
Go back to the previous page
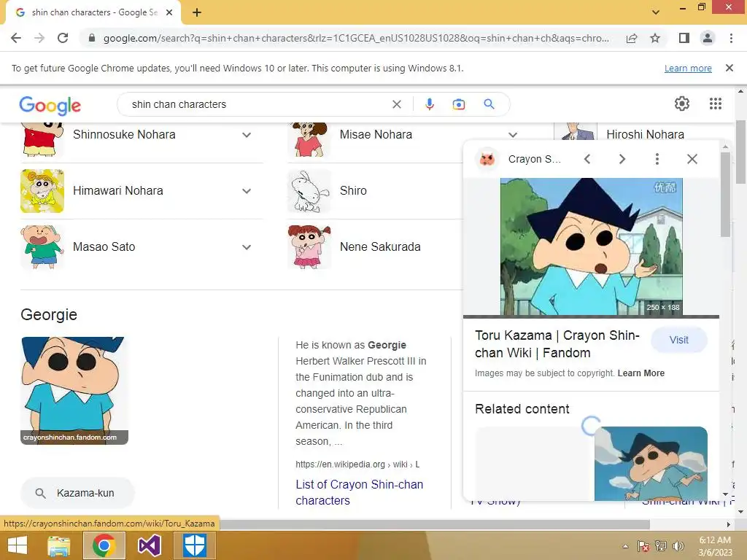point(16,38)
